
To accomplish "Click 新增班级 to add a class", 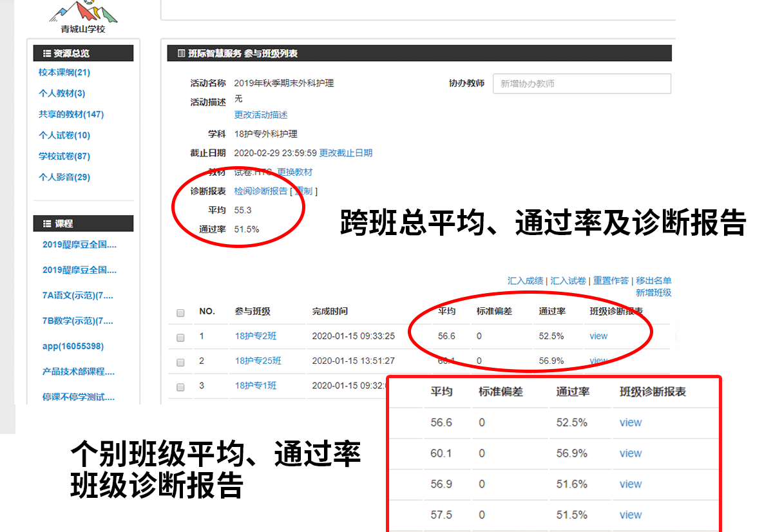I will pos(653,293).
